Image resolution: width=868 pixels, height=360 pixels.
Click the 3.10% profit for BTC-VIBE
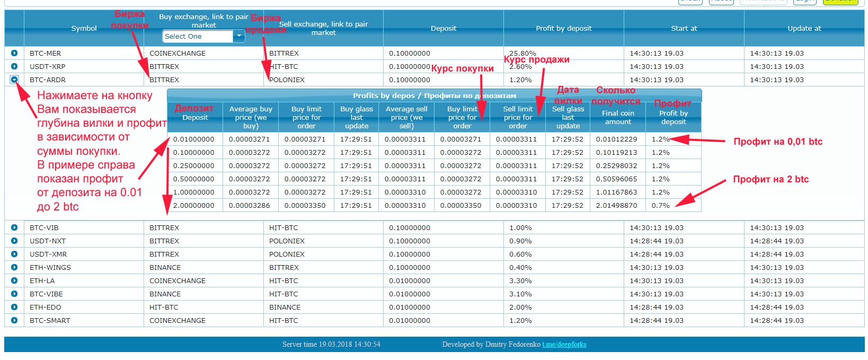point(520,294)
